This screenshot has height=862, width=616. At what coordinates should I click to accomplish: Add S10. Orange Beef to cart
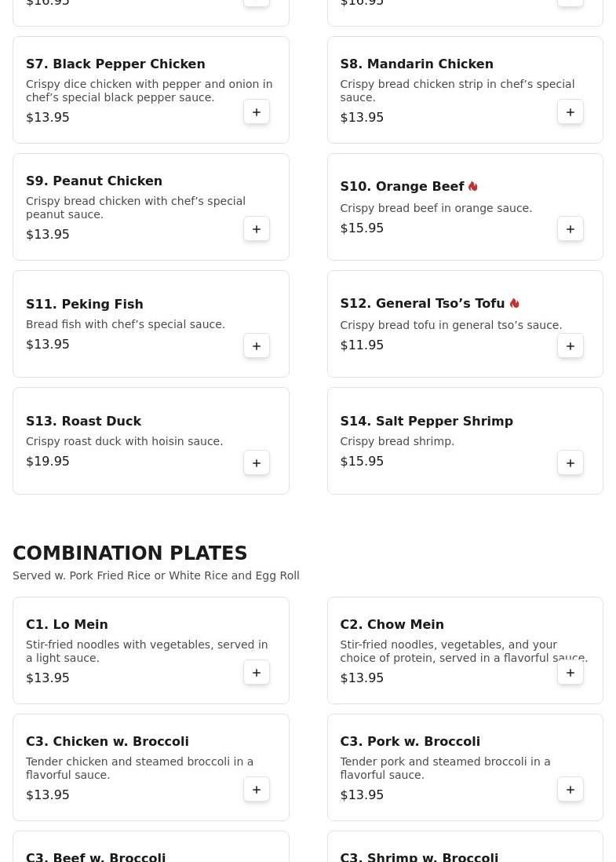[570, 229]
